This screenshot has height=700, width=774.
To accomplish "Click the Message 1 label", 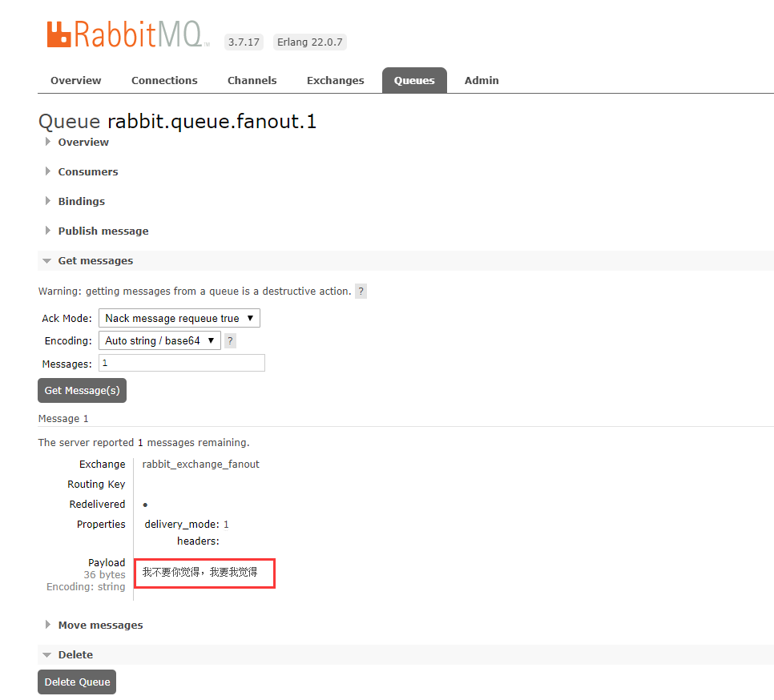I will (x=63, y=419).
